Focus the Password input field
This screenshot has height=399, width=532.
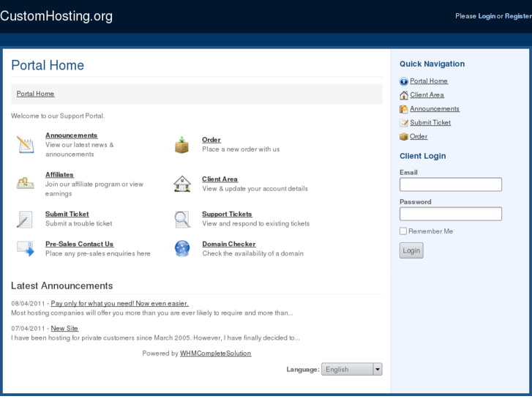[451, 214]
